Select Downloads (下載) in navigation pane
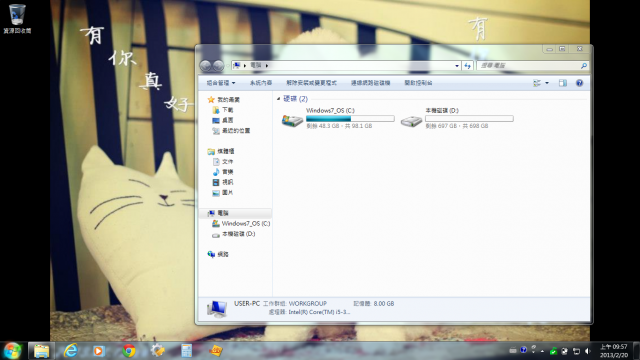Viewport: 640px width, 360px height. [223, 110]
